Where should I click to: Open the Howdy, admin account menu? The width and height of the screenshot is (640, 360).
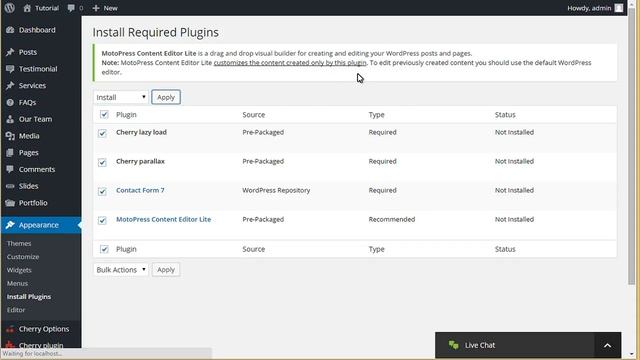[595, 8]
